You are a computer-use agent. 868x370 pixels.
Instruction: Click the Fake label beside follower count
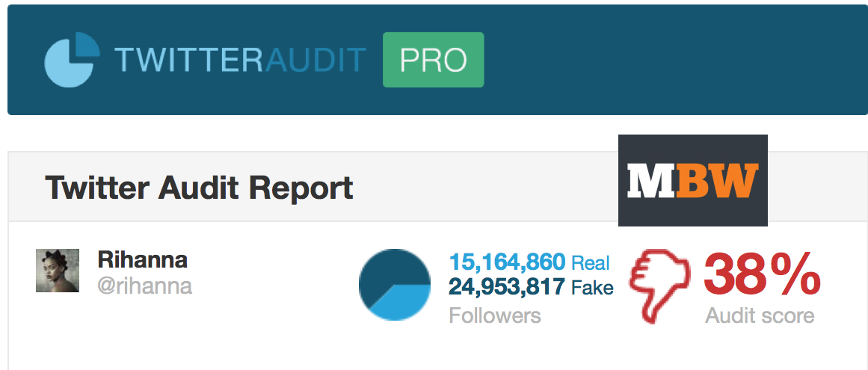click(592, 288)
